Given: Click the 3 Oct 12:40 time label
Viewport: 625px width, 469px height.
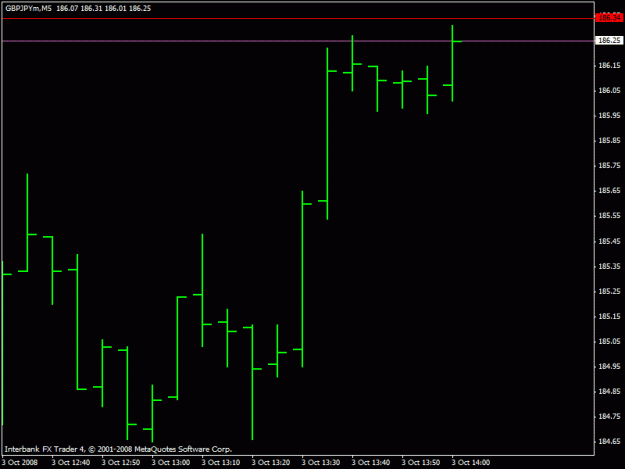Looking at the screenshot, I should point(71,463).
